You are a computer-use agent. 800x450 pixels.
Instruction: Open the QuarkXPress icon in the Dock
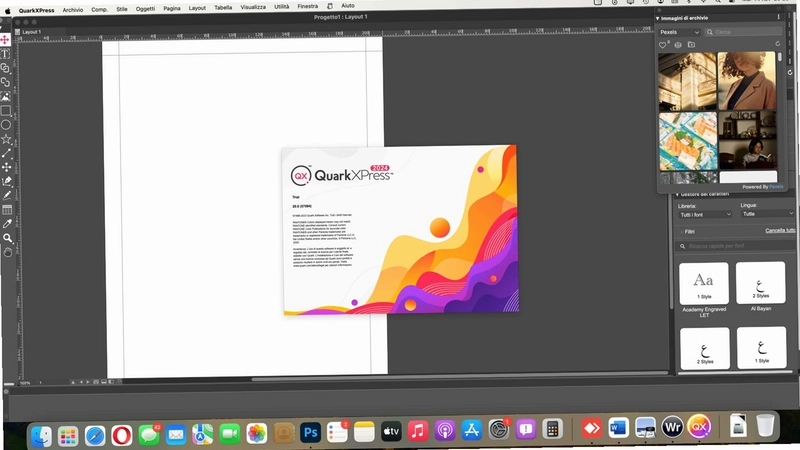(x=699, y=426)
